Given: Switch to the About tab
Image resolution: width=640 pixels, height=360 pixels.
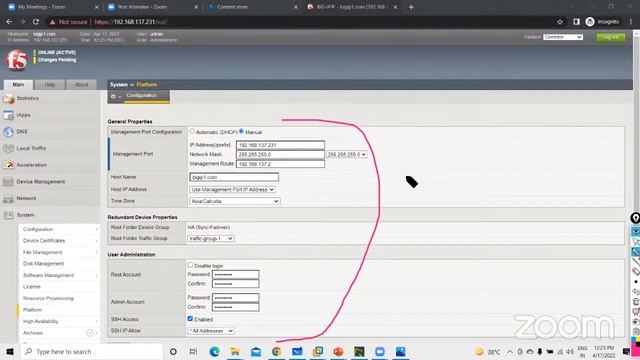Looking at the screenshot, I should [x=81, y=84].
